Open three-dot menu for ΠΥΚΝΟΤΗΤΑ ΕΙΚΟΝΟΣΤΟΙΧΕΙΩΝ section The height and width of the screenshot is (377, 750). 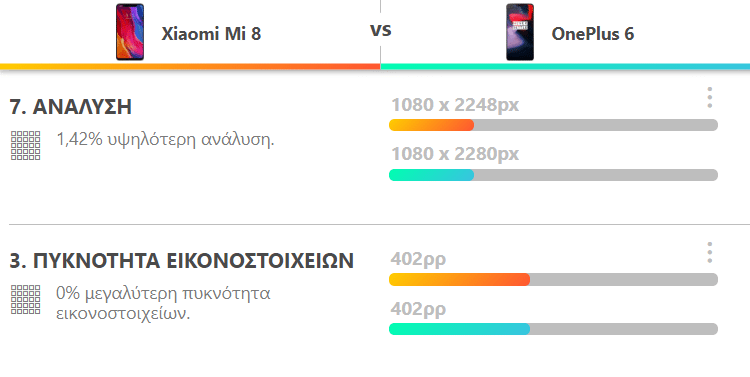click(x=710, y=252)
